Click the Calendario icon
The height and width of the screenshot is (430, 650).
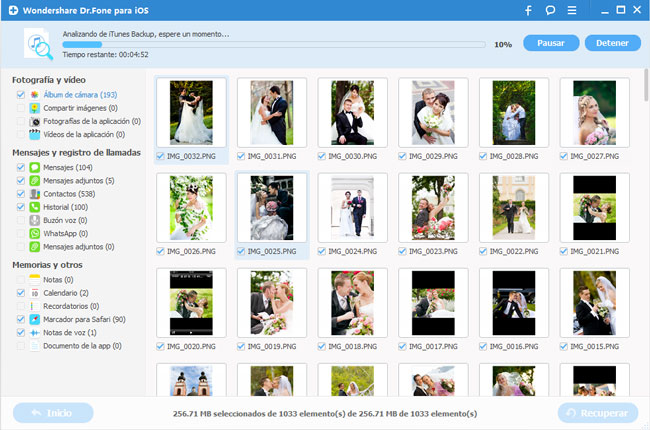(x=35, y=293)
